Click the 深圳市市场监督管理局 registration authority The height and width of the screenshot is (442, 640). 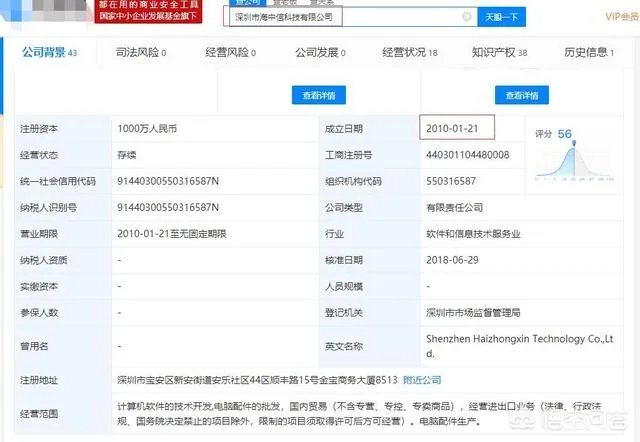(473, 313)
